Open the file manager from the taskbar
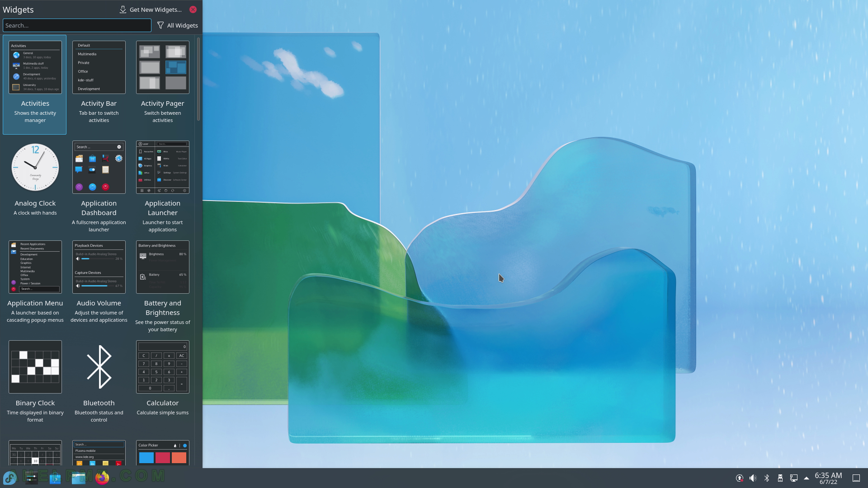The image size is (868, 488). click(79, 478)
